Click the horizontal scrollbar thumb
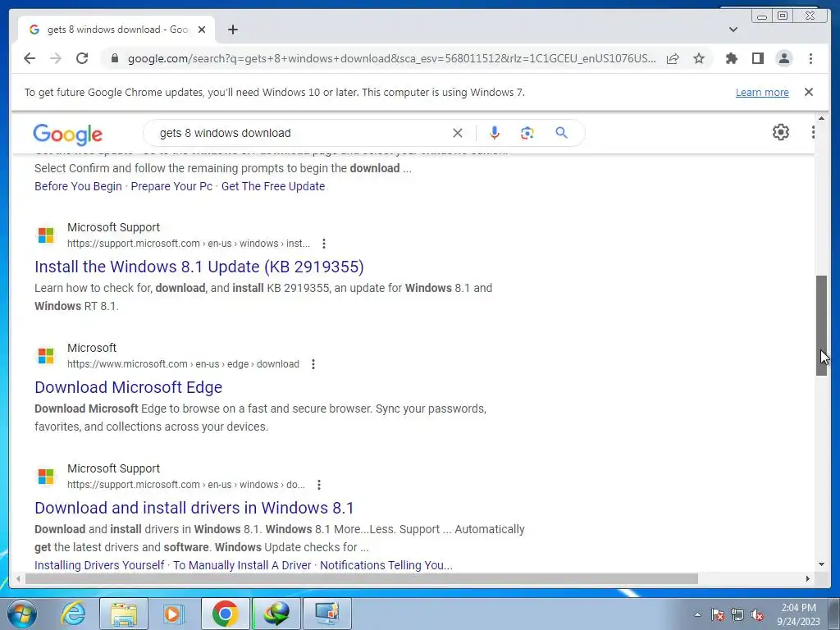Image resolution: width=840 pixels, height=630 pixels. point(362,578)
